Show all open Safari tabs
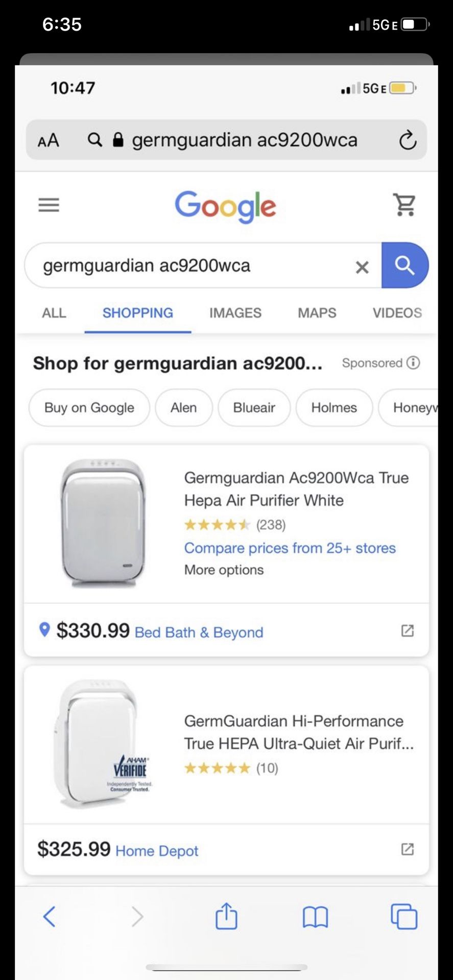The image size is (453, 980). (x=403, y=916)
